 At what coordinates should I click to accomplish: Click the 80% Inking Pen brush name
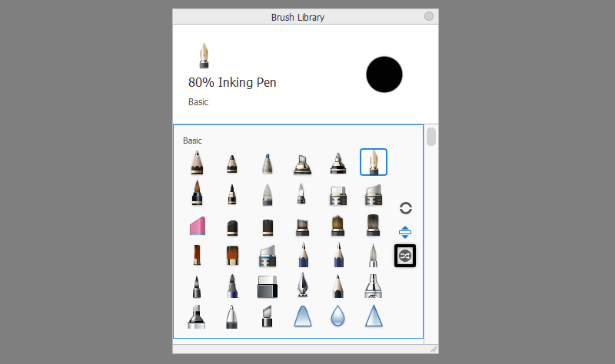pyautogui.click(x=232, y=82)
